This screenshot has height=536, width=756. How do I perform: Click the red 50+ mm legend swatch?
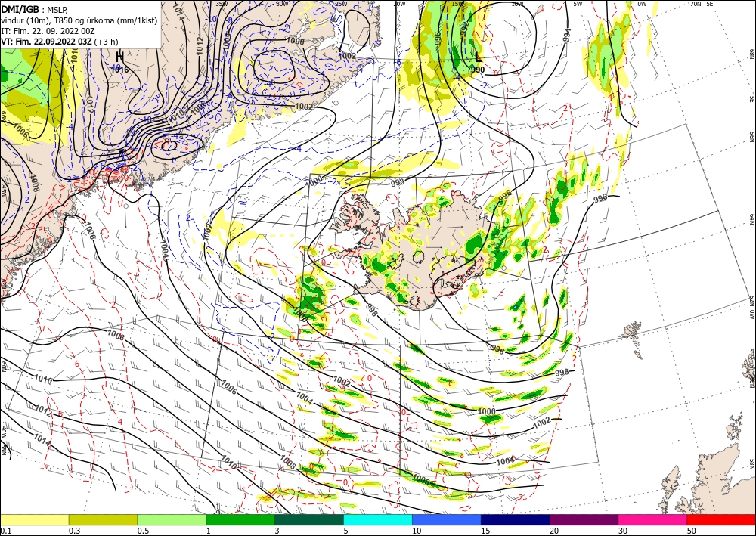click(x=721, y=519)
